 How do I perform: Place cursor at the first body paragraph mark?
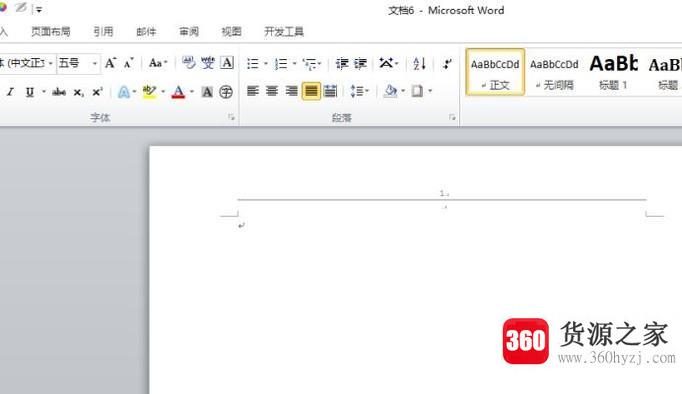[241, 225]
